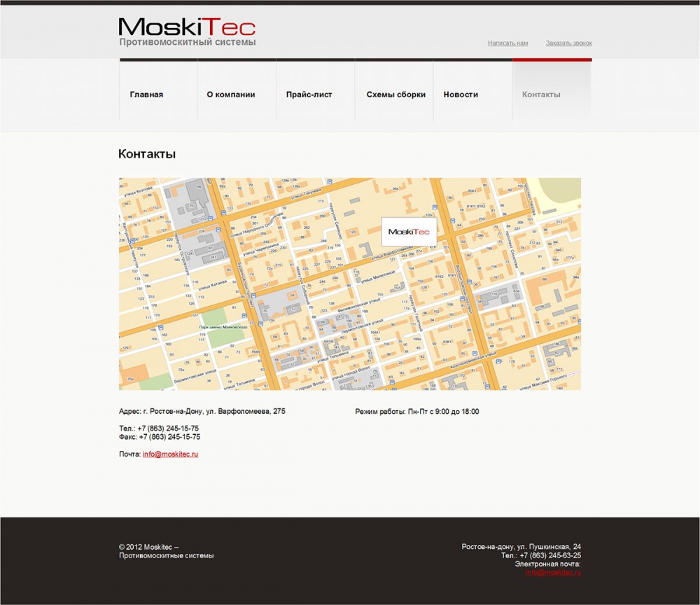Image resolution: width=700 pixels, height=605 pixels.
Task: Click the Написать нам link
Action: tap(507, 43)
